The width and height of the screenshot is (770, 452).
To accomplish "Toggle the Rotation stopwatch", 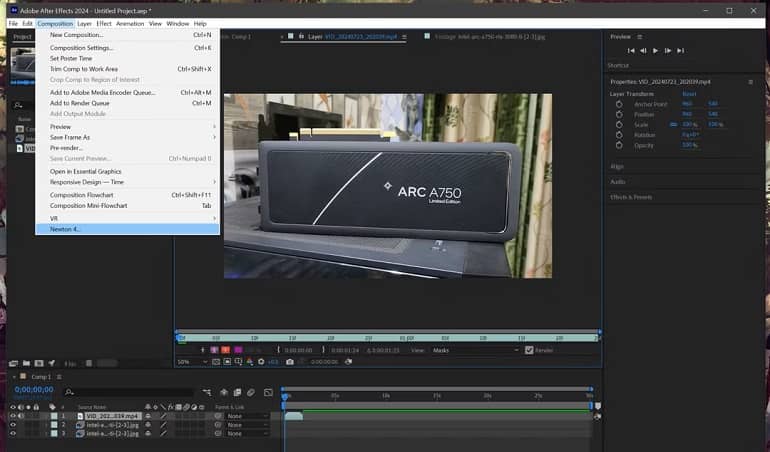I will click(x=619, y=135).
